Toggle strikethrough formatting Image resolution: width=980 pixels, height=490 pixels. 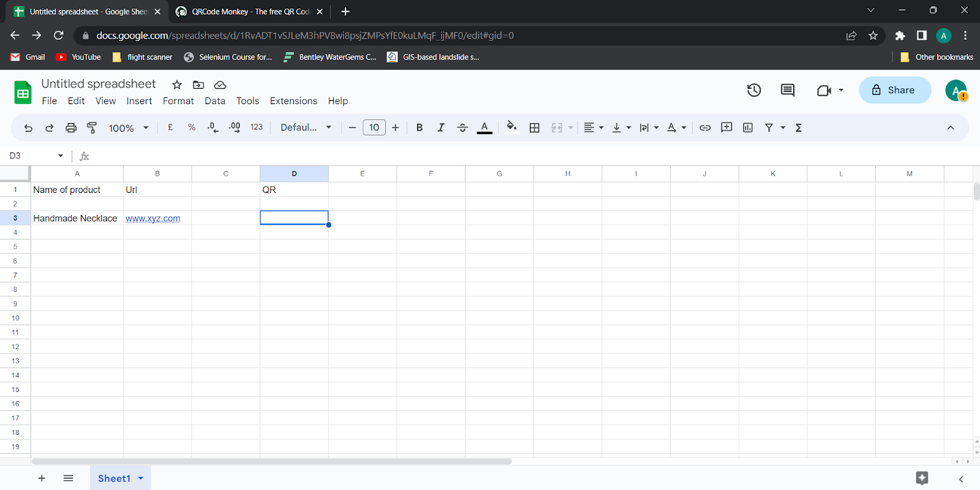pyautogui.click(x=462, y=127)
